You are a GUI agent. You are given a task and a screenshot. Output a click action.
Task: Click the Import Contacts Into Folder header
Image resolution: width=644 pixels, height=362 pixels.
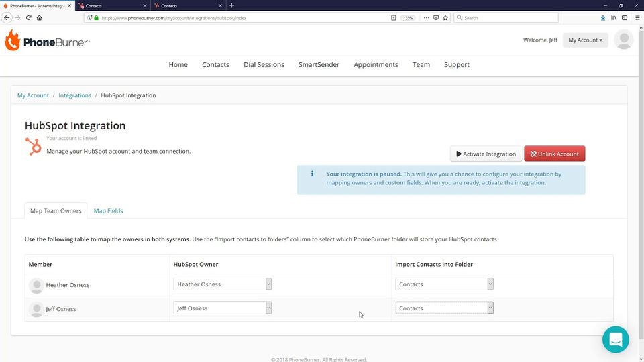coord(434,264)
